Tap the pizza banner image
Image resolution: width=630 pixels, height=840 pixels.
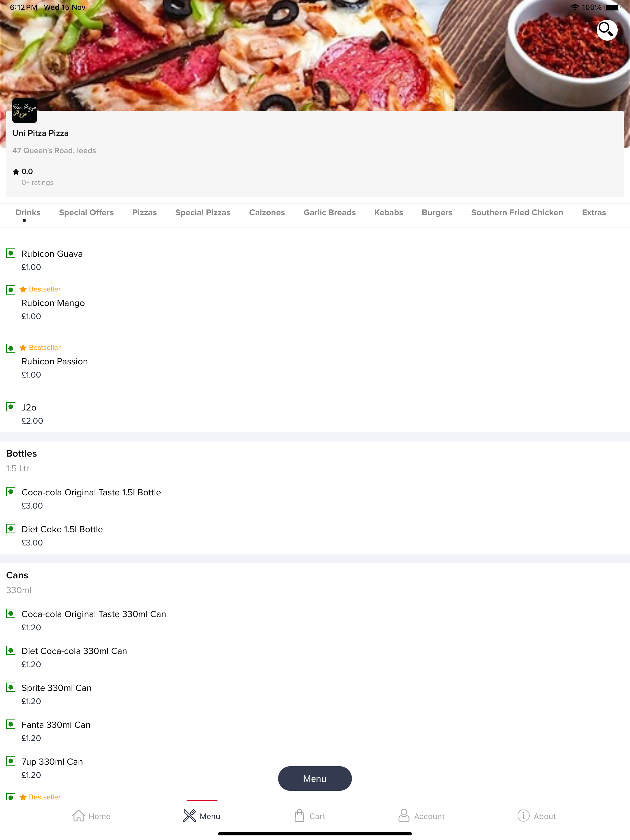315,55
